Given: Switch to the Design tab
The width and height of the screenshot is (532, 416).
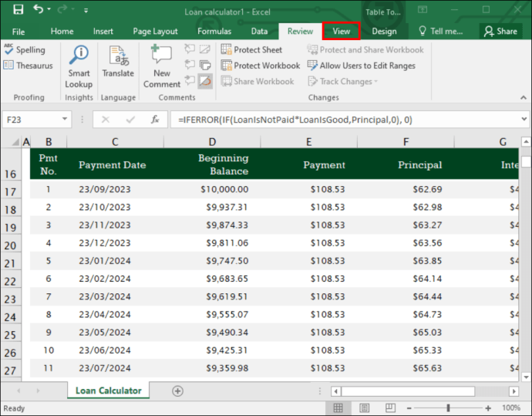Looking at the screenshot, I should coord(384,31).
